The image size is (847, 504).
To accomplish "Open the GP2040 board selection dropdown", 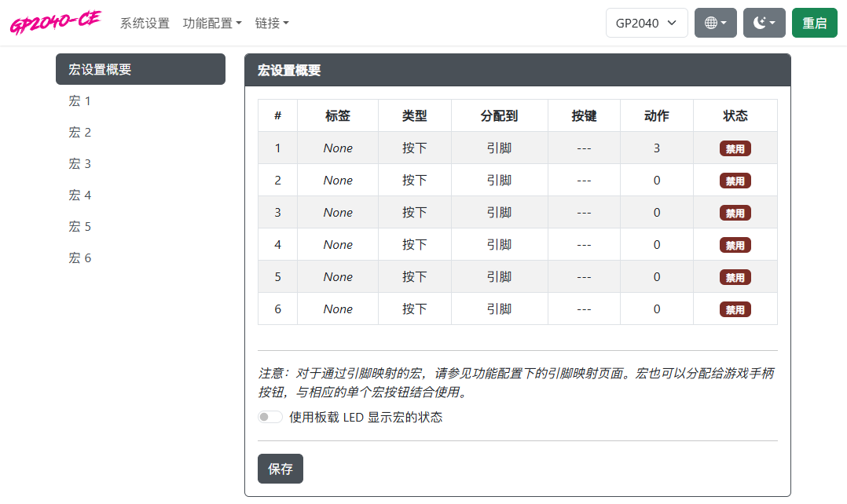I will (x=646, y=22).
